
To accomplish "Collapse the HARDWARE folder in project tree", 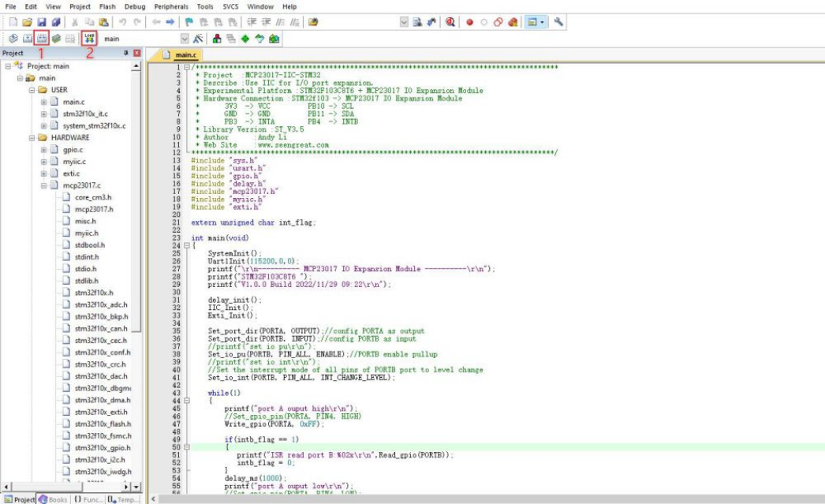I will 32,137.
